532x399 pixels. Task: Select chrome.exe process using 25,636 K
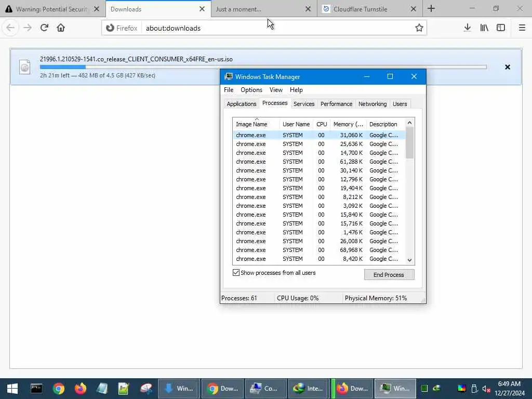coord(319,144)
